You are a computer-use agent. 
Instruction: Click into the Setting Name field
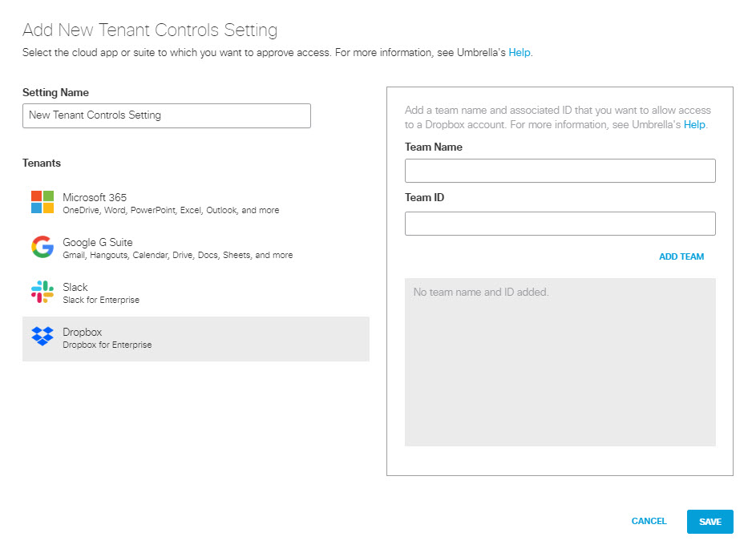tap(166, 115)
